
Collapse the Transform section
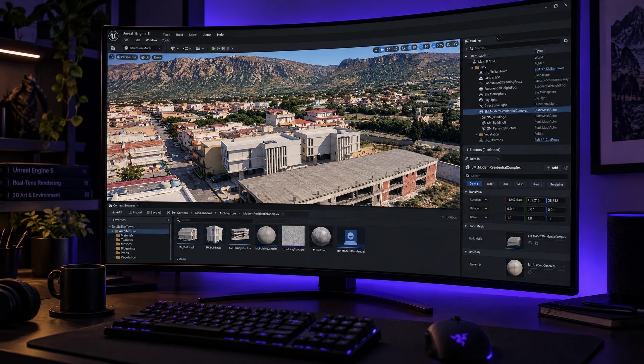point(466,192)
